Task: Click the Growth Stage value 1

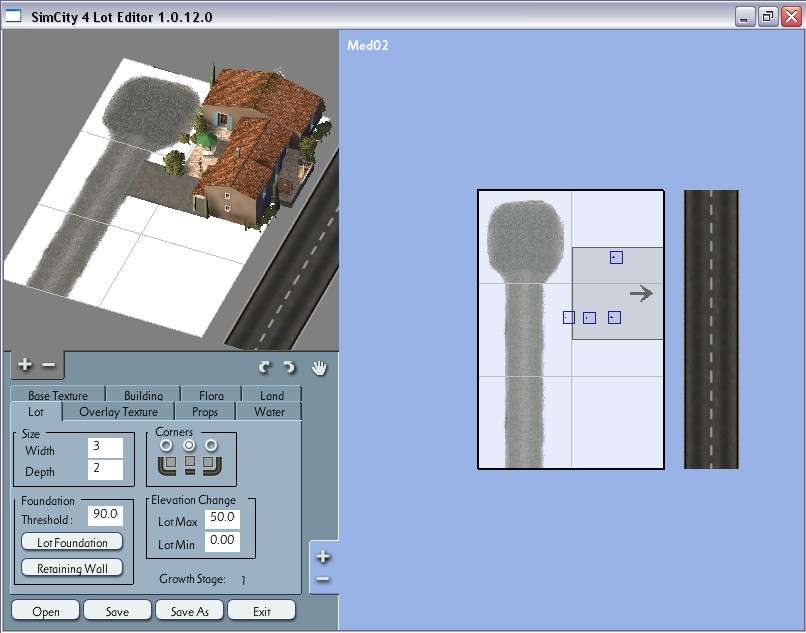Action: (243, 580)
